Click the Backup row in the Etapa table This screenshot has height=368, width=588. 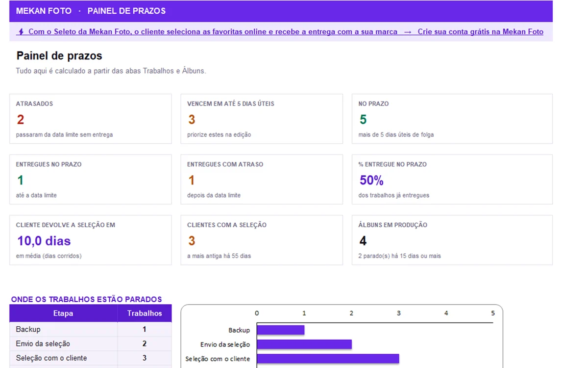pos(91,329)
